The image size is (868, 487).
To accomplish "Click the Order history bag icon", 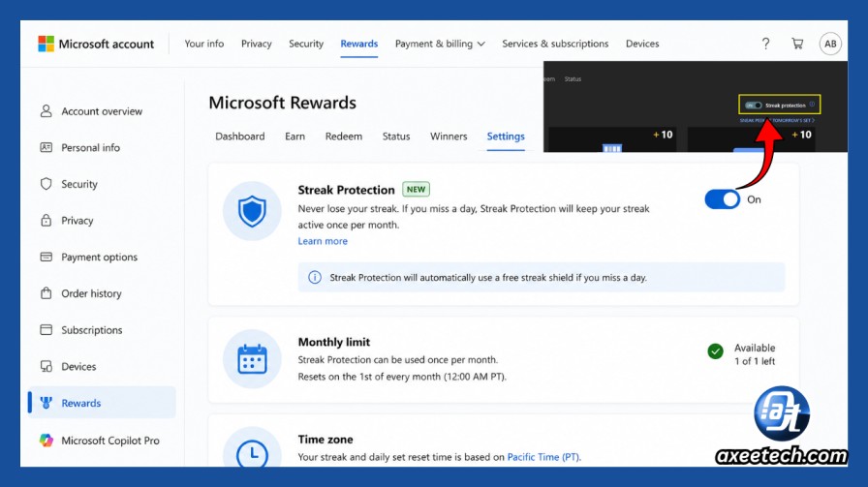I will point(46,293).
